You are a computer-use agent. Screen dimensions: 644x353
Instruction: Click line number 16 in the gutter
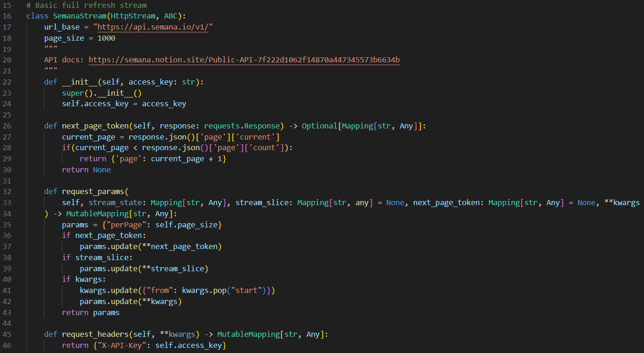point(7,16)
